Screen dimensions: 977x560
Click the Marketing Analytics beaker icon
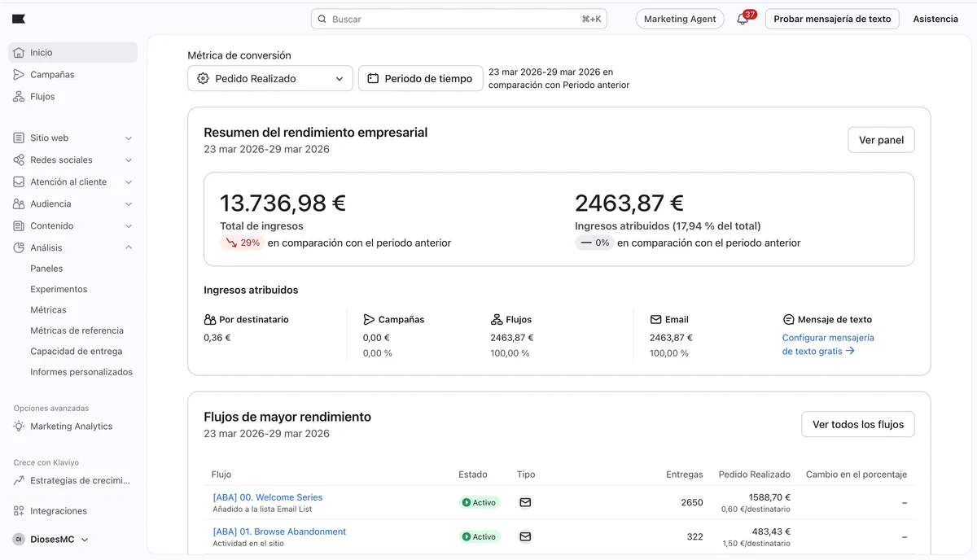pyautogui.click(x=18, y=426)
